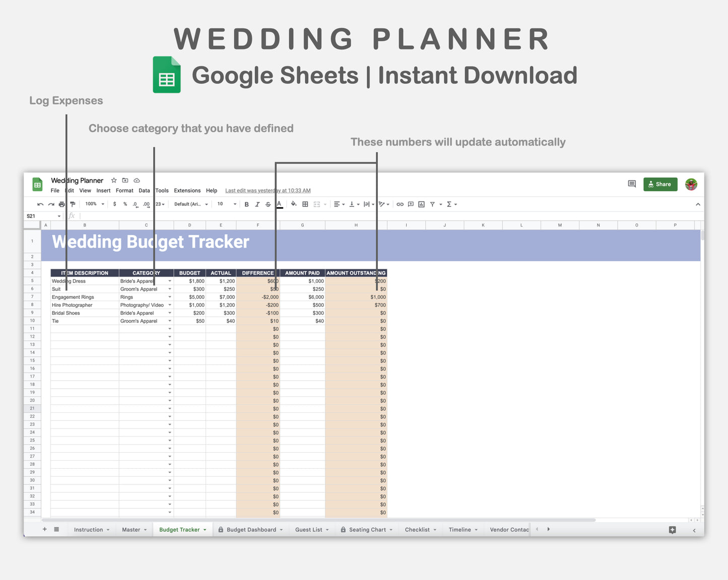
Task: Open the category dropdown for Wedding Dress row
Action: click(170, 280)
